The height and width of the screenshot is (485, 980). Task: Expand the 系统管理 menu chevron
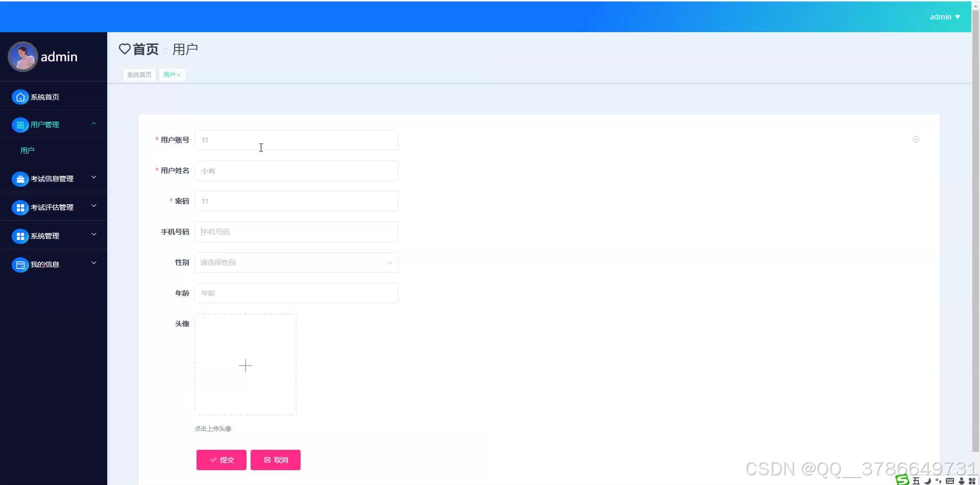[x=94, y=234]
